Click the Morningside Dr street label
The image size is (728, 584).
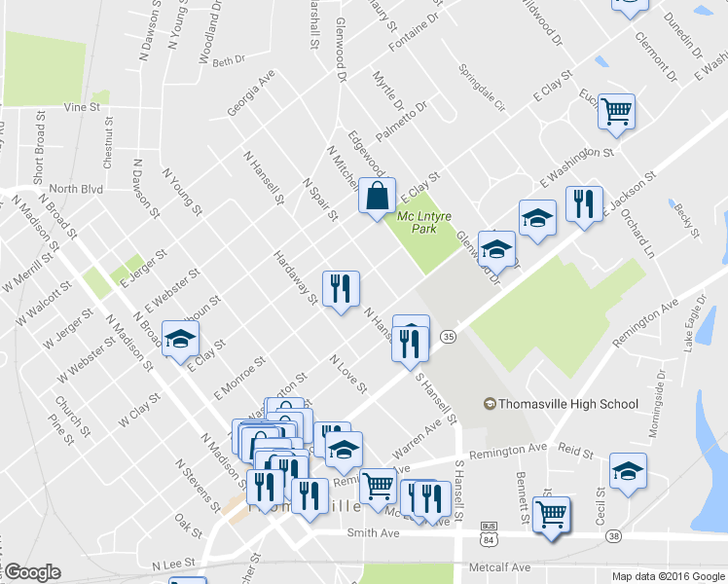tap(657, 403)
